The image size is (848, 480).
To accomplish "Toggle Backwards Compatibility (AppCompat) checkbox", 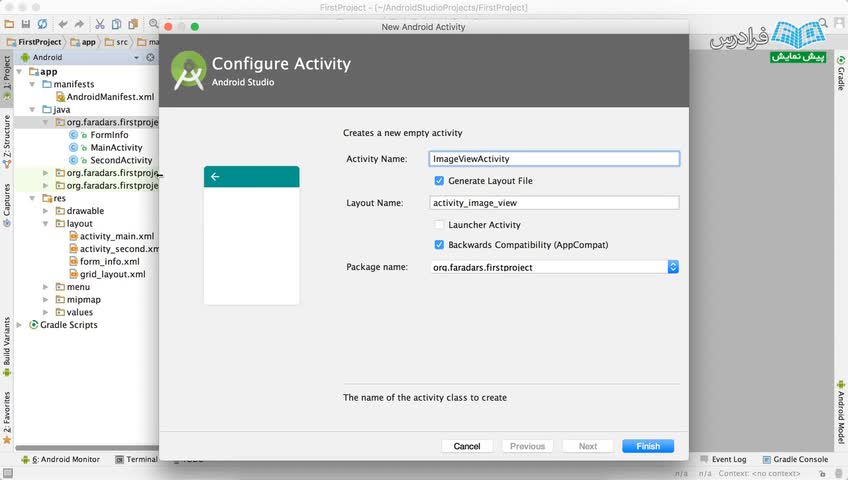I will point(439,244).
